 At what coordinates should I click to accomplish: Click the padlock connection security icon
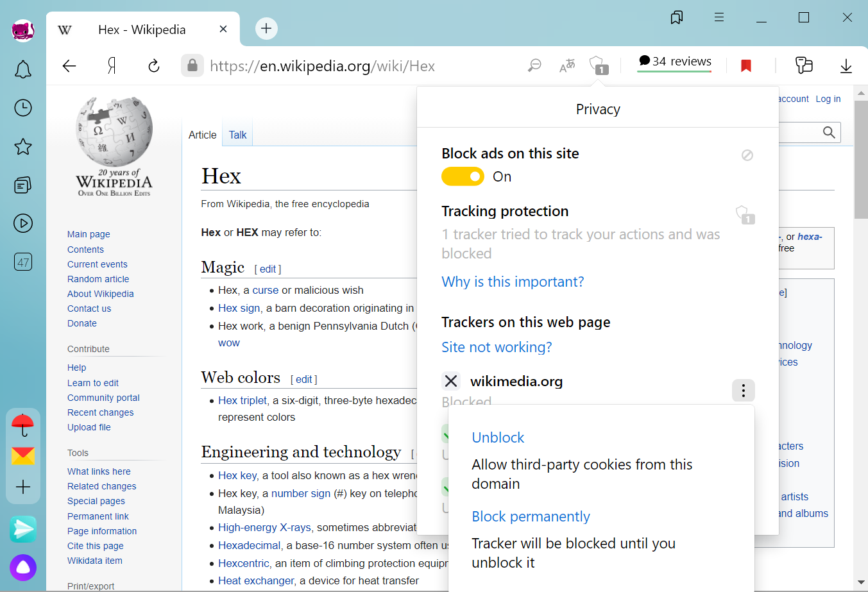192,65
